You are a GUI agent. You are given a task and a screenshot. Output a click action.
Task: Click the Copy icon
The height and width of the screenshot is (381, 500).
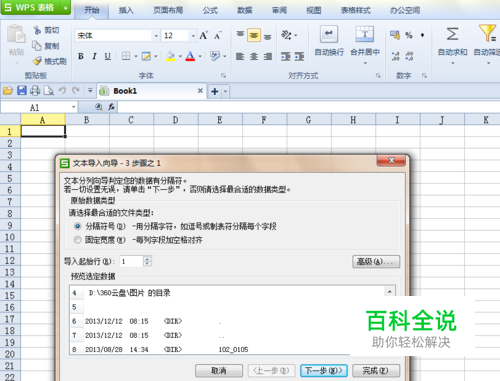pos(37,45)
